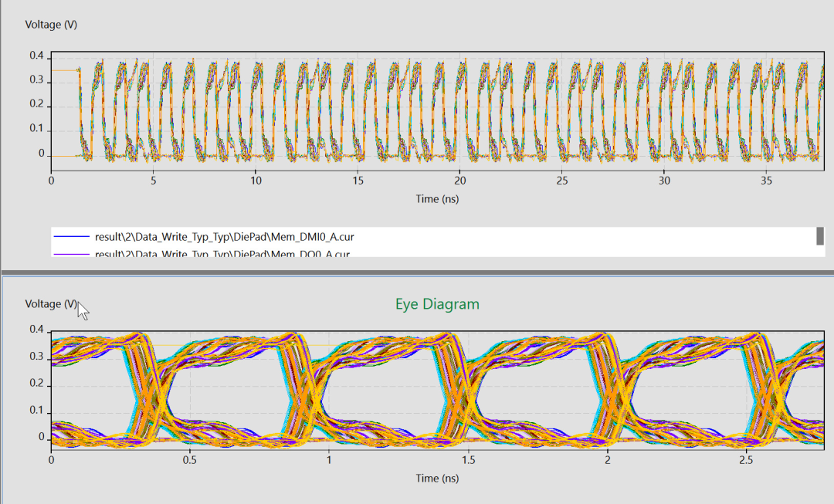
Task: Click the upper plot's Time (ns) axis label
Action: 437,199
